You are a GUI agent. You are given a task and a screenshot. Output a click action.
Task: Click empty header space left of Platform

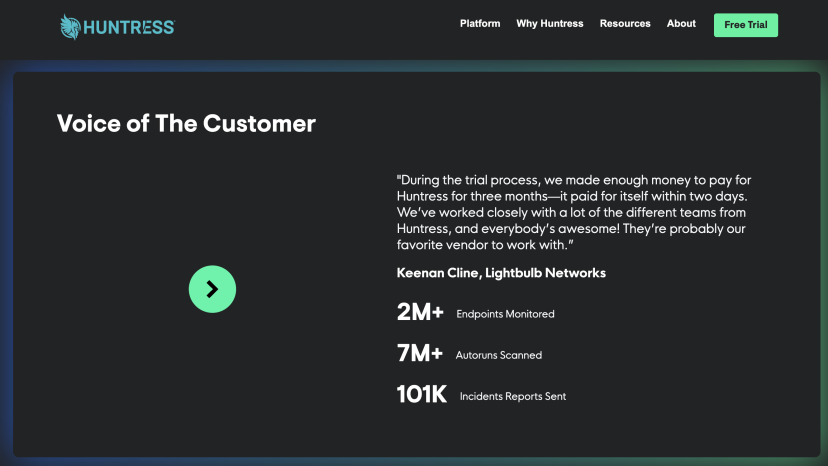(320, 26)
